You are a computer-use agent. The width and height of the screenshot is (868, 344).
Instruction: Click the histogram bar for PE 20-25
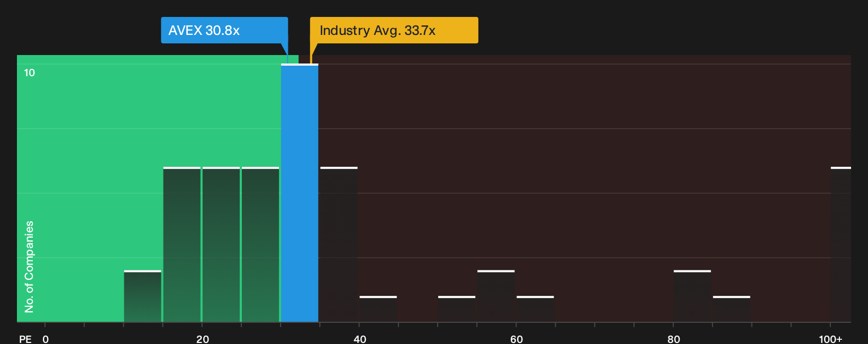coord(221,245)
